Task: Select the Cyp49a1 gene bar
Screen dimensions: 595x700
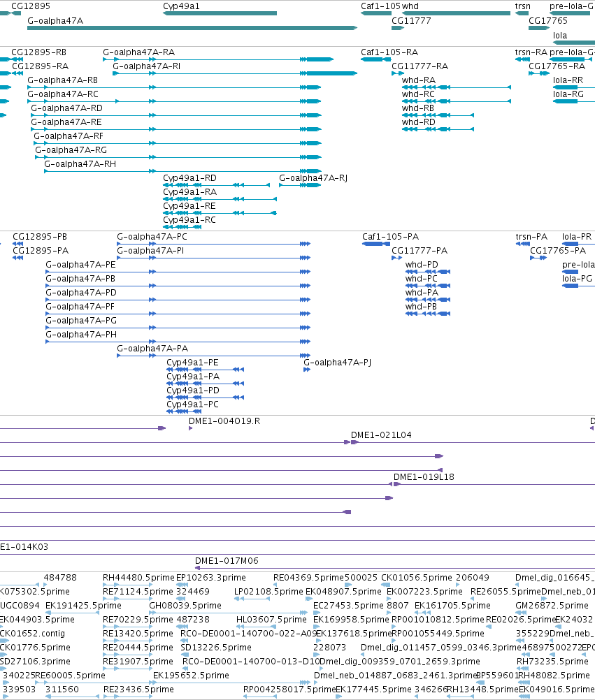Action: pyautogui.click(x=220, y=13)
